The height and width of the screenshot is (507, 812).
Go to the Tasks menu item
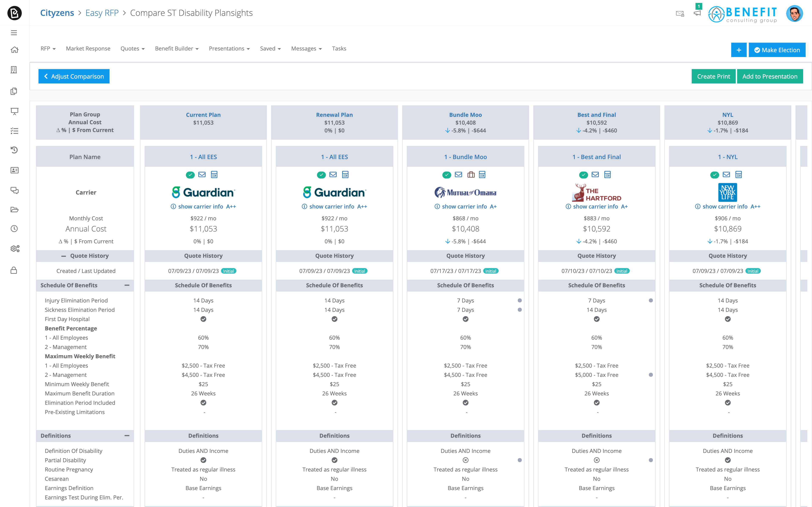pyautogui.click(x=339, y=49)
